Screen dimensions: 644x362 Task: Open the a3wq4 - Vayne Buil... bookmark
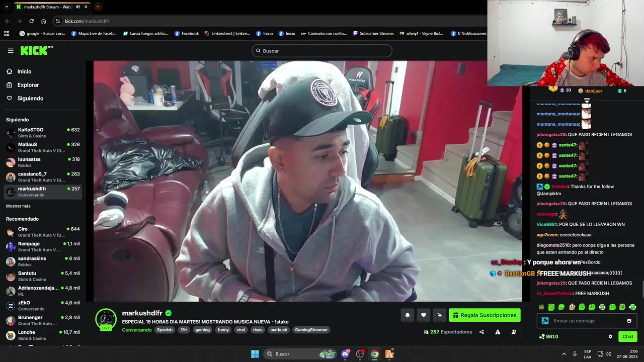(x=422, y=34)
